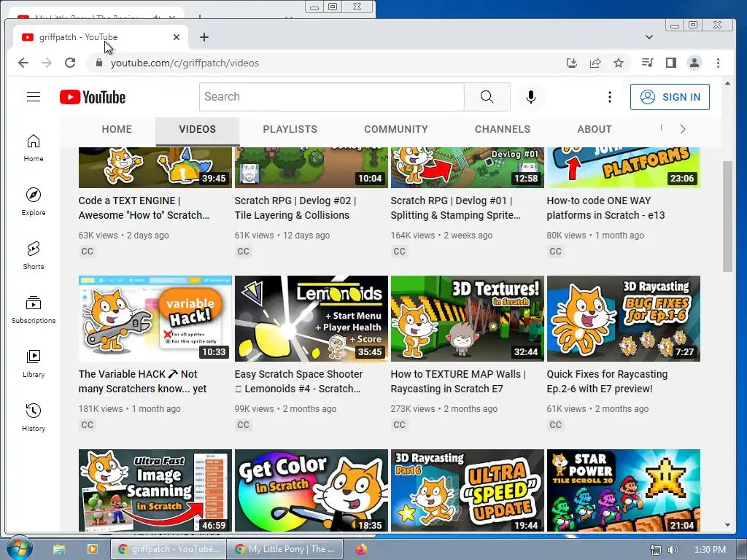Open Chrome profile avatar

point(694,63)
